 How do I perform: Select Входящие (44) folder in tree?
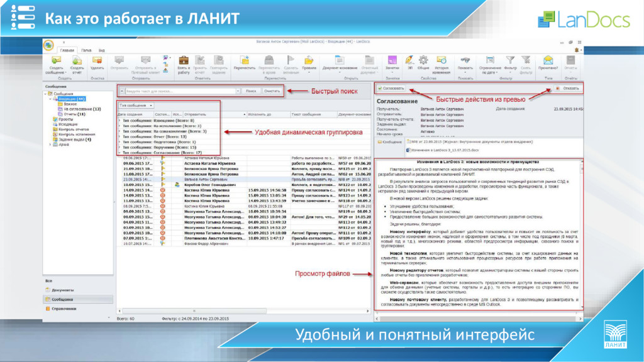point(72,99)
